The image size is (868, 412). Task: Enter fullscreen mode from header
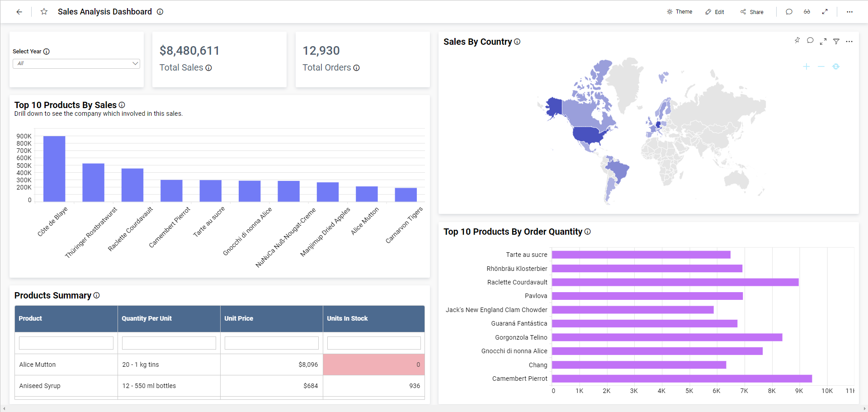(x=825, y=12)
